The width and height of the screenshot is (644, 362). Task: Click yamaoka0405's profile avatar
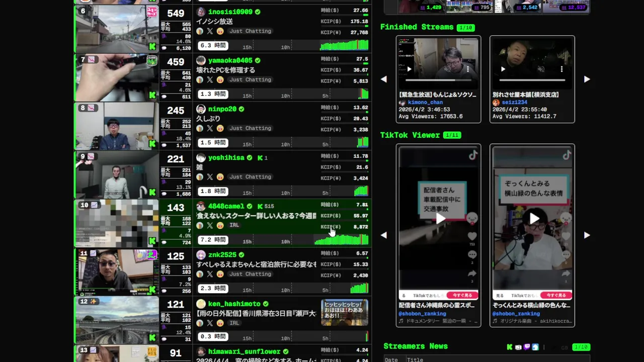pyautogui.click(x=201, y=60)
